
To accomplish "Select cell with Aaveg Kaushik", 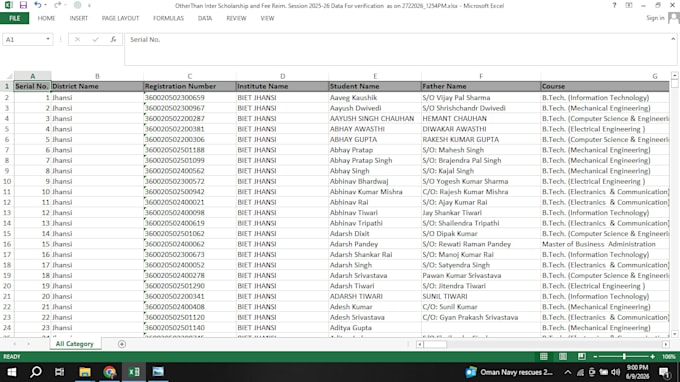I will point(375,98).
